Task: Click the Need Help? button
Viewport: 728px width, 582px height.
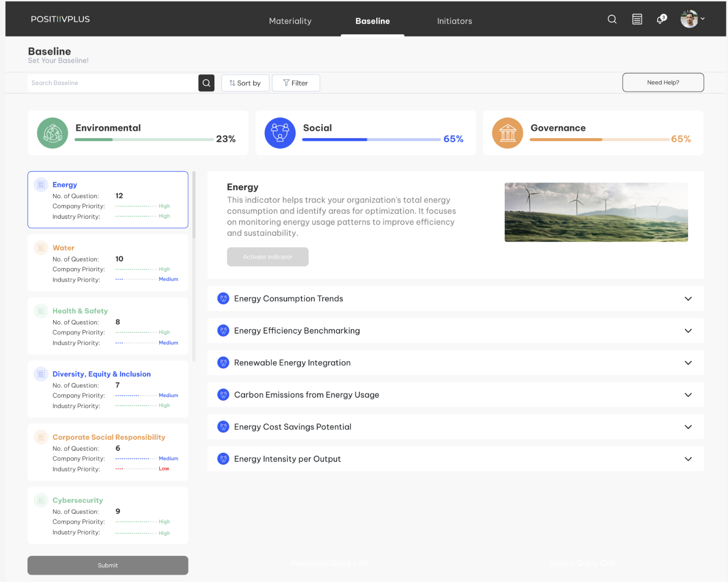Action: pyautogui.click(x=663, y=82)
